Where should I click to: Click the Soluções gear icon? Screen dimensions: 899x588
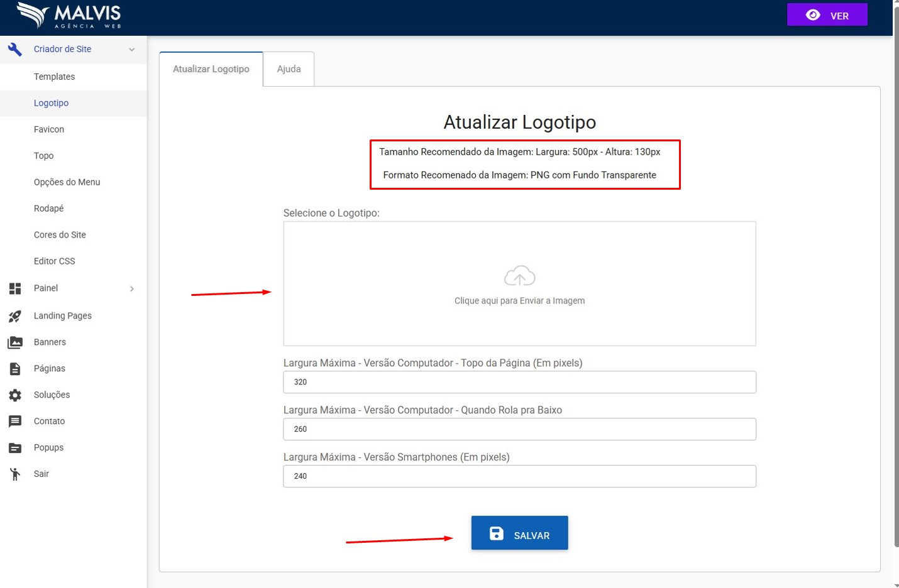click(x=15, y=395)
